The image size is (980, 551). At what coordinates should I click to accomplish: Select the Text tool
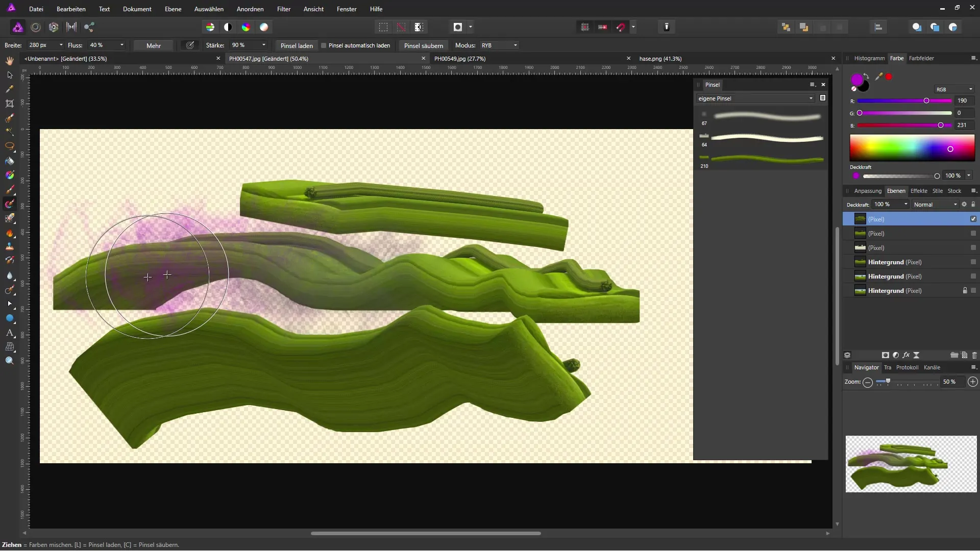tap(9, 333)
